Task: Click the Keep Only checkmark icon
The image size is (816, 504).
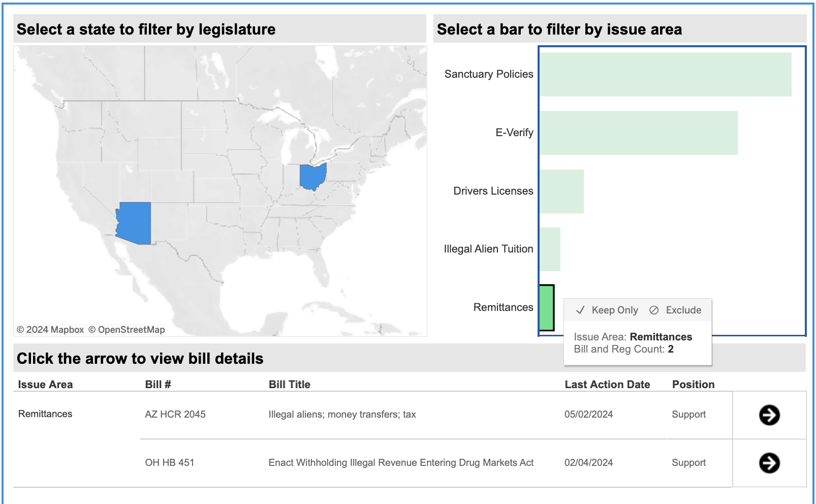Action: click(x=580, y=310)
